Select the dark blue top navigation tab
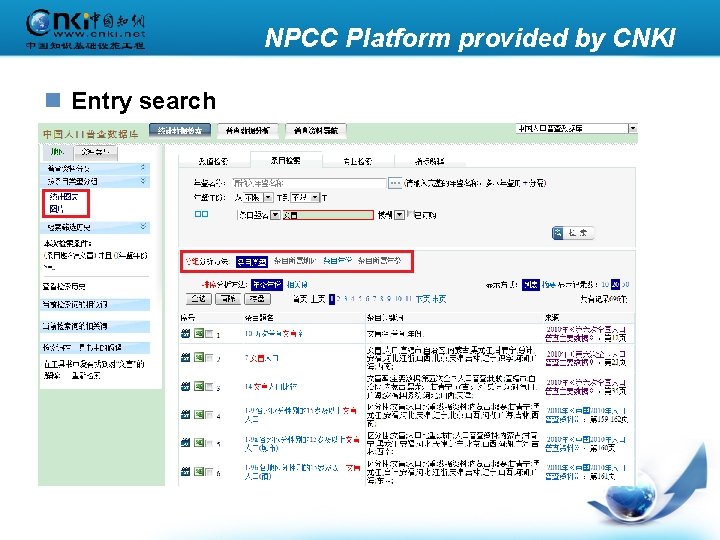The image size is (720, 540). point(180,130)
